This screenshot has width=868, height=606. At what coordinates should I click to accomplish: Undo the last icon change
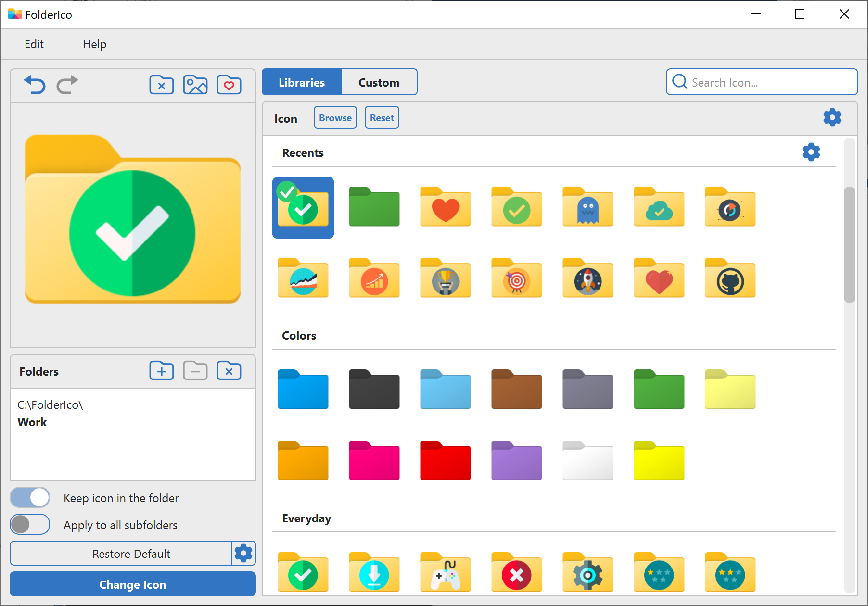(34, 85)
